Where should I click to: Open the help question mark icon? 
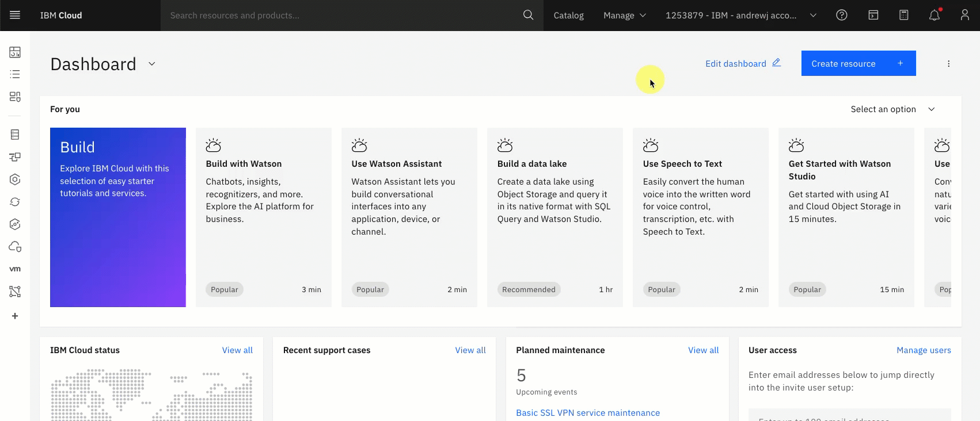pos(842,15)
